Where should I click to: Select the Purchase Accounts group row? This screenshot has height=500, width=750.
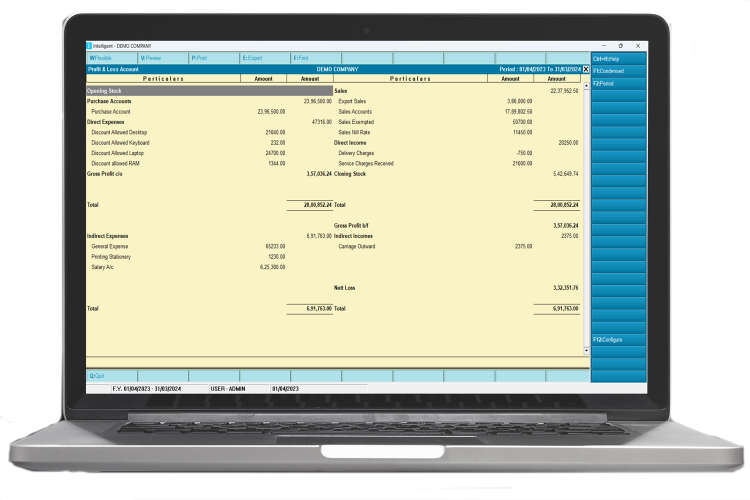pyautogui.click(x=210, y=101)
